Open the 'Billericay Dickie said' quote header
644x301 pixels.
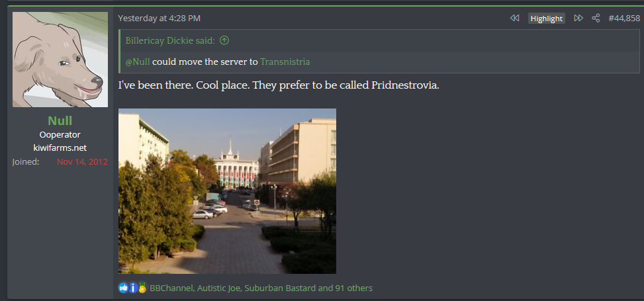point(170,40)
